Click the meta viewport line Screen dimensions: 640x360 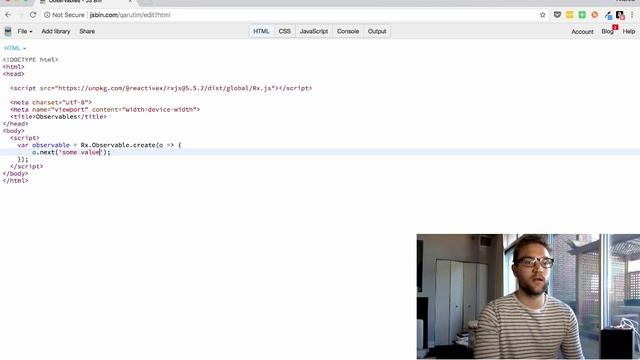[x=105, y=109]
